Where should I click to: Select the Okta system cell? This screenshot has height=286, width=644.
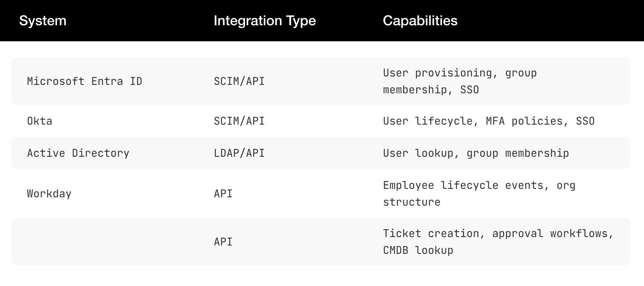[39, 121]
